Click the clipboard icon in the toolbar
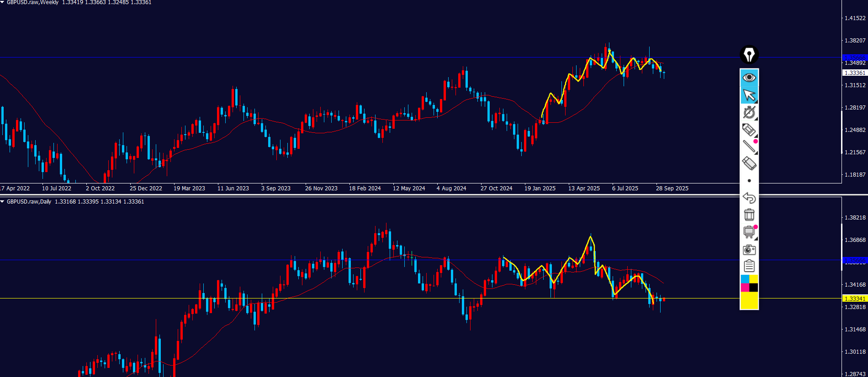Screen dimensions: 868x377 pos(749,266)
